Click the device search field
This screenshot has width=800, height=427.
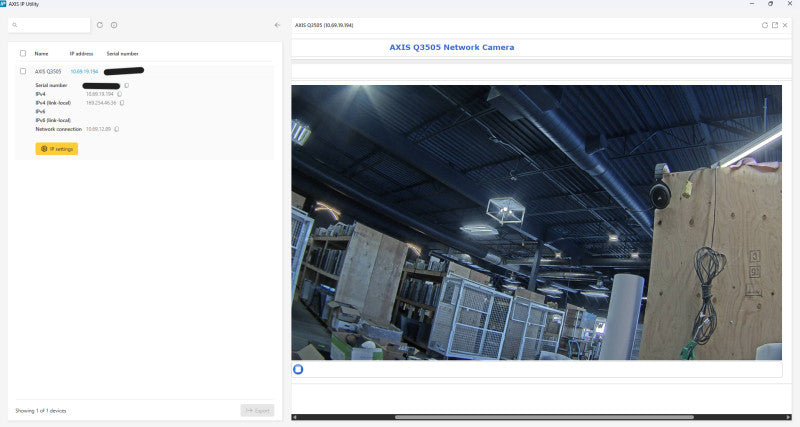pyautogui.click(x=49, y=25)
